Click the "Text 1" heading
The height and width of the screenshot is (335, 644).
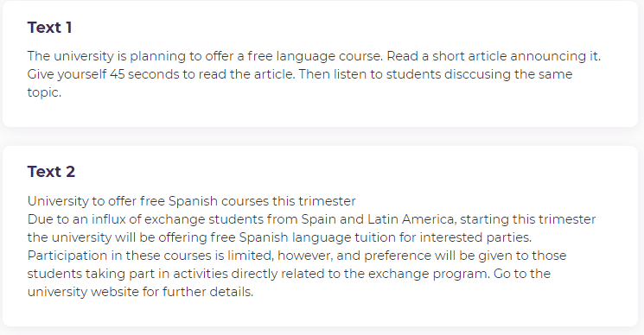click(x=49, y=28)
